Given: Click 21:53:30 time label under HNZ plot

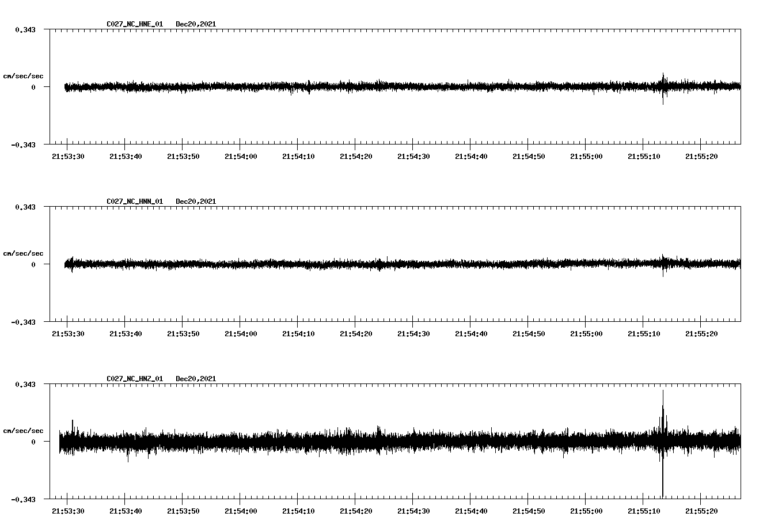Looking at the screenshot, I should click(x=68, y=511).
